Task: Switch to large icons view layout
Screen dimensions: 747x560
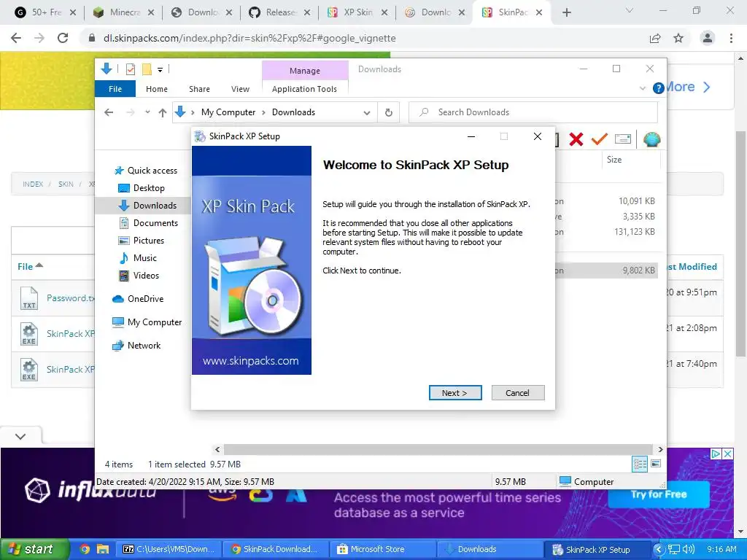Action: point(656,463)
